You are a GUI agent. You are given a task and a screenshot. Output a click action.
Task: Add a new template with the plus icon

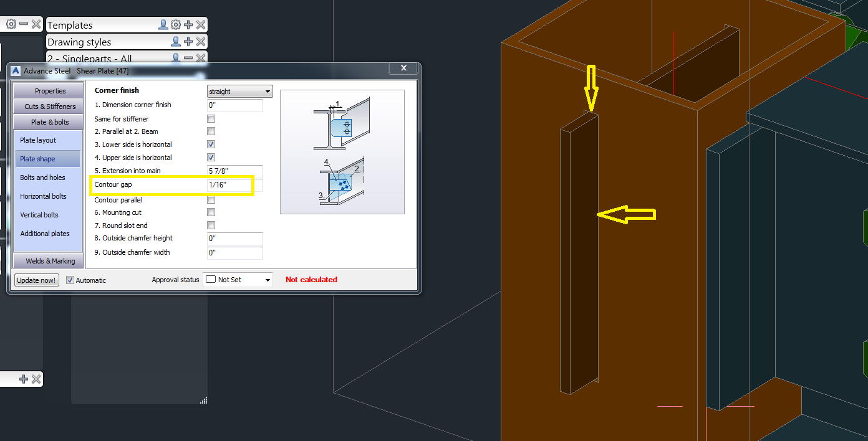tap(188, 25)
